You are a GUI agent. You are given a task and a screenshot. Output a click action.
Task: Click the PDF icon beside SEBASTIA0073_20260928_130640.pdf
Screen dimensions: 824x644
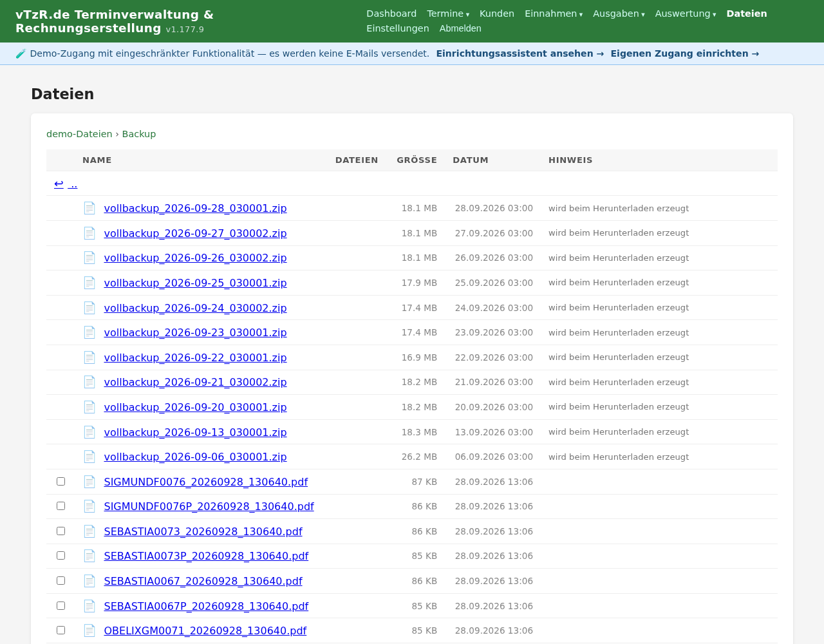[x=89, y=531]
